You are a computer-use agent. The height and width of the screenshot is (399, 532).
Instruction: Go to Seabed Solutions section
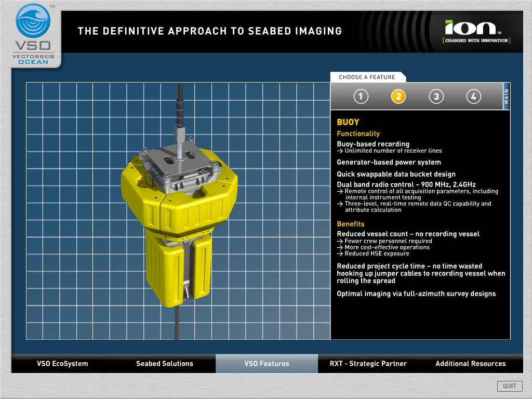click(x=165, y=364)
